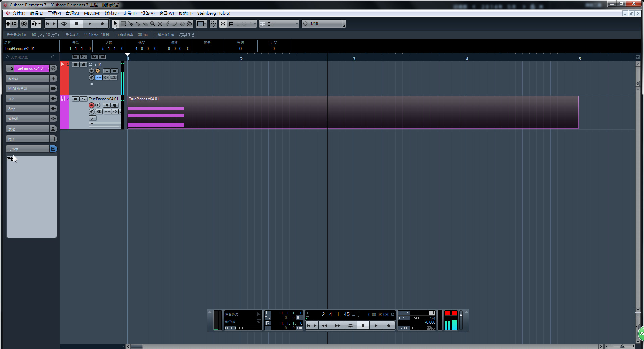Disable record on TruePianos x64 01 track
644x349 pixels.
click(x=91, y=105)
